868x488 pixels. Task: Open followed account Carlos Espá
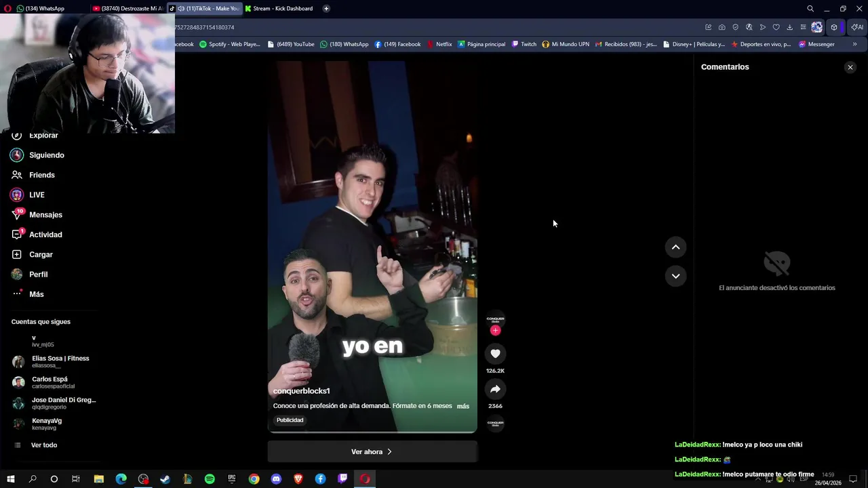pos(44,382)
